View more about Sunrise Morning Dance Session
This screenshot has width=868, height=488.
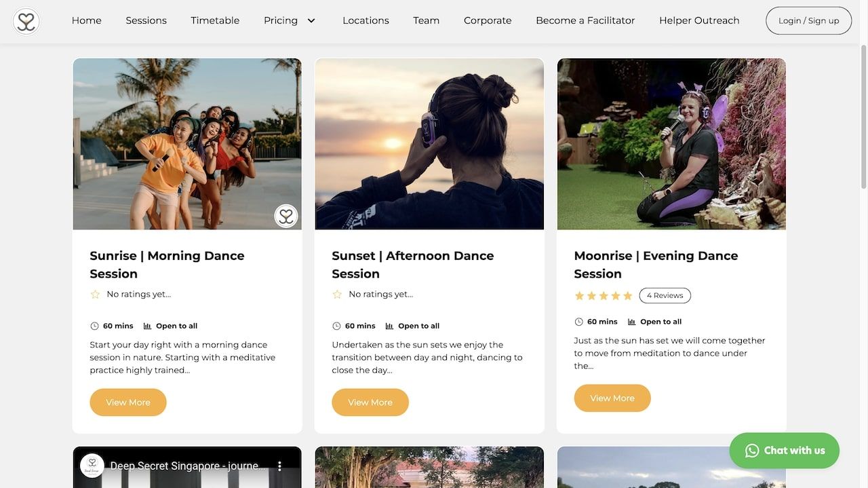pos(128,402)
